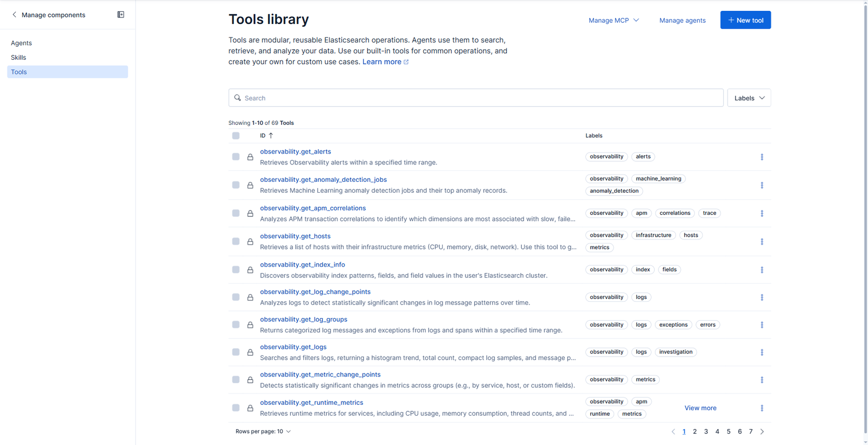
Task: Open the Skills section in sidebar
Action: (18, 58)
